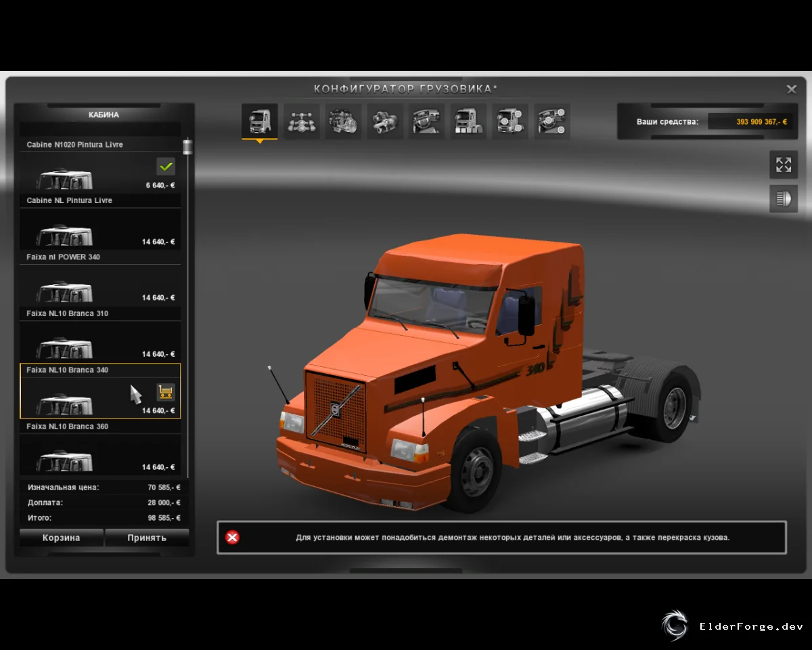
Task: Toggle the truck headlights icon
Action: [784, 198]
